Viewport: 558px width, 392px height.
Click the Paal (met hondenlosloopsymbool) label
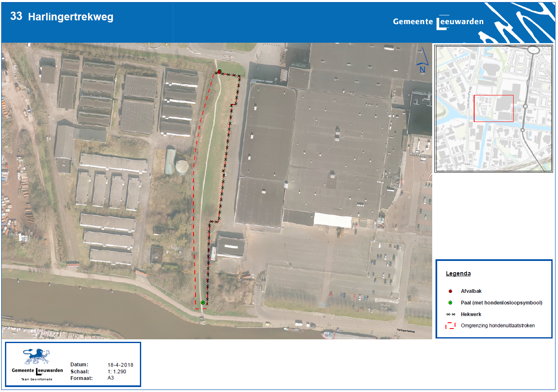click(501, 303)
